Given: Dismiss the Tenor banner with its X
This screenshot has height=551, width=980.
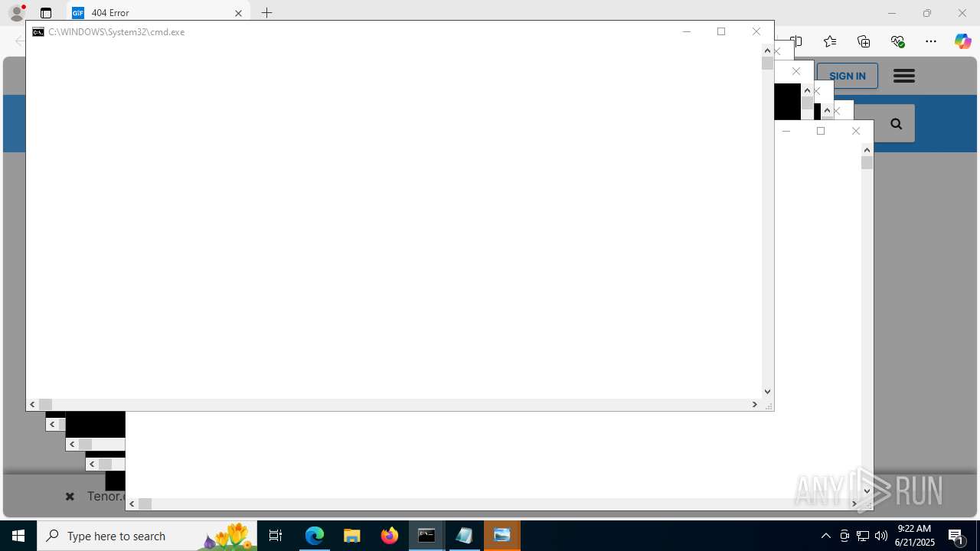Looking at the screenshot, I should (x=70, y=497).
